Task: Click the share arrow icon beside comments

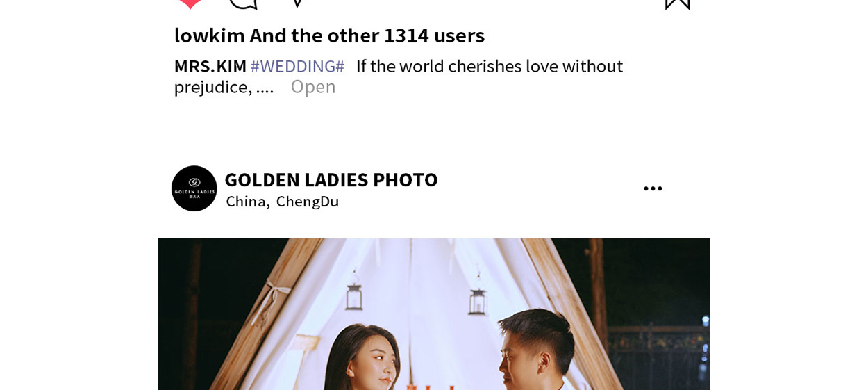Action: (297, 3)
